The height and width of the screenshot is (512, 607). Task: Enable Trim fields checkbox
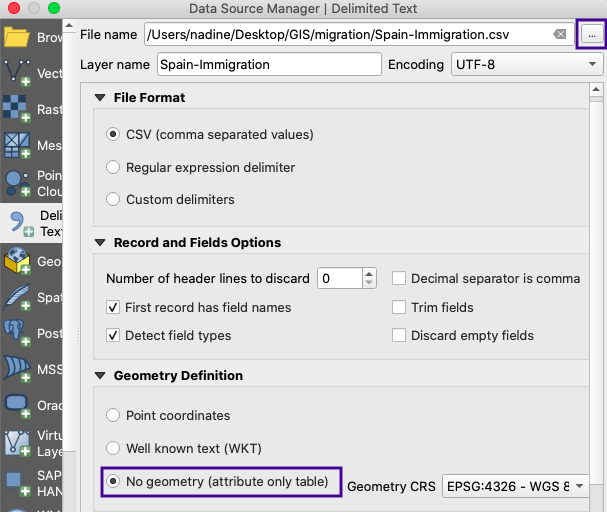click(399, 307)
